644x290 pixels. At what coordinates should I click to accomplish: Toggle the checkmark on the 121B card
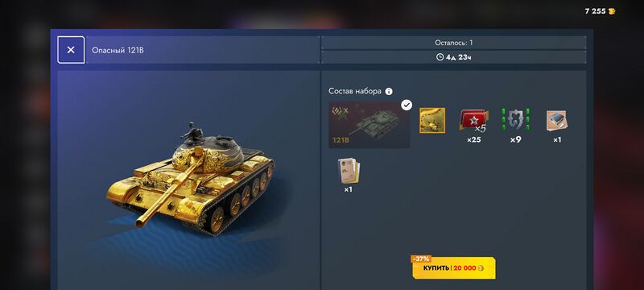point(407,106)
